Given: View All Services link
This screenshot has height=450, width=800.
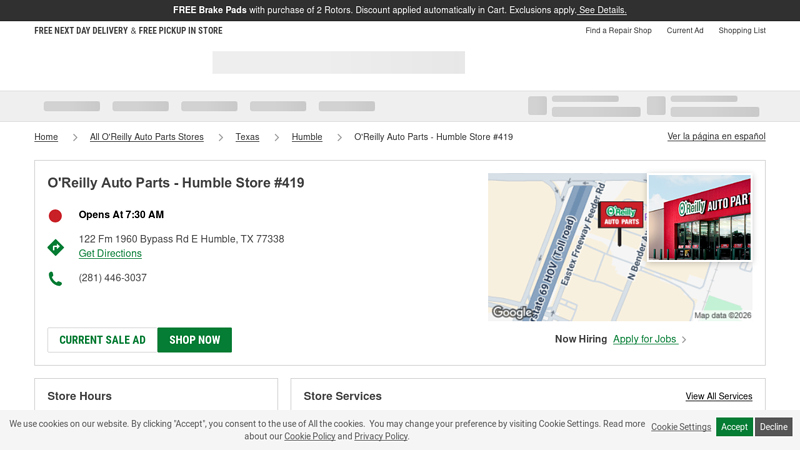Looking at the screenshot, I should [x=718, y=397].
